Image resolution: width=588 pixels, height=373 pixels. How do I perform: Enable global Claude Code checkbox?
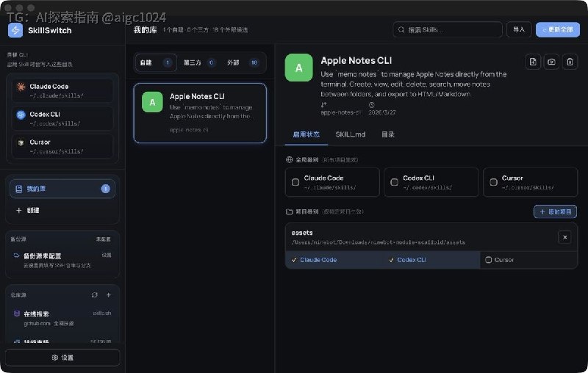[295, 182]
